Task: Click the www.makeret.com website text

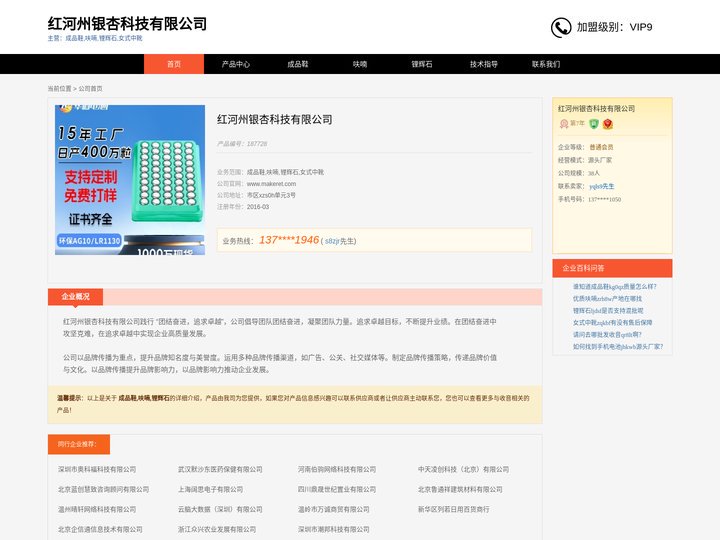Action: click(271, 184)
